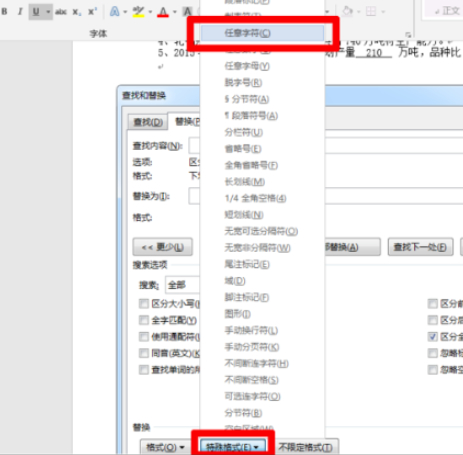Click the << 更少(L) button
The image size is (463, 455).
pyautogui.click(x=163, y=247)
